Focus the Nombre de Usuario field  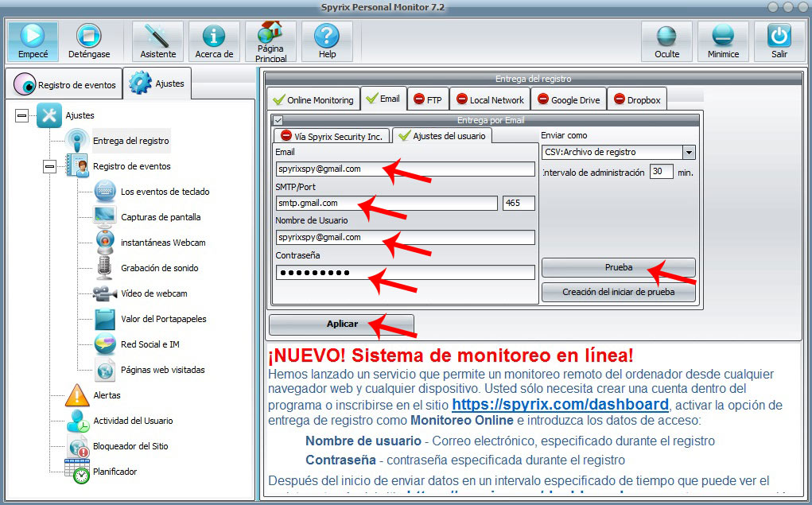point(405,237)
